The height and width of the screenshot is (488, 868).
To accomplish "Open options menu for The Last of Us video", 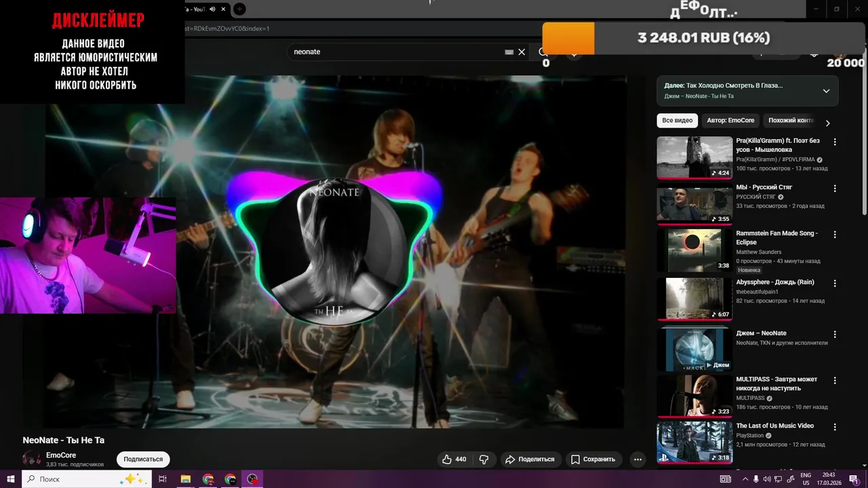I will 835,427.
